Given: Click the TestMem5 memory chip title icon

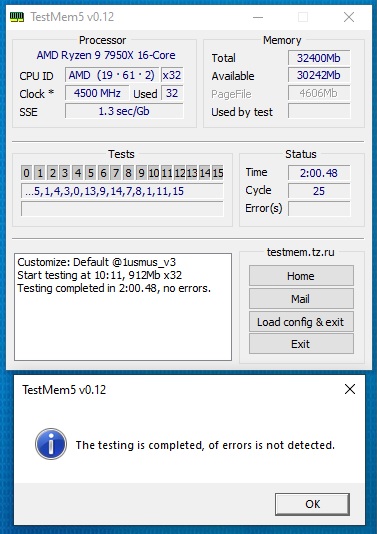Looking at the screenshot, I should pyautogui.click(x=17, y=16).
